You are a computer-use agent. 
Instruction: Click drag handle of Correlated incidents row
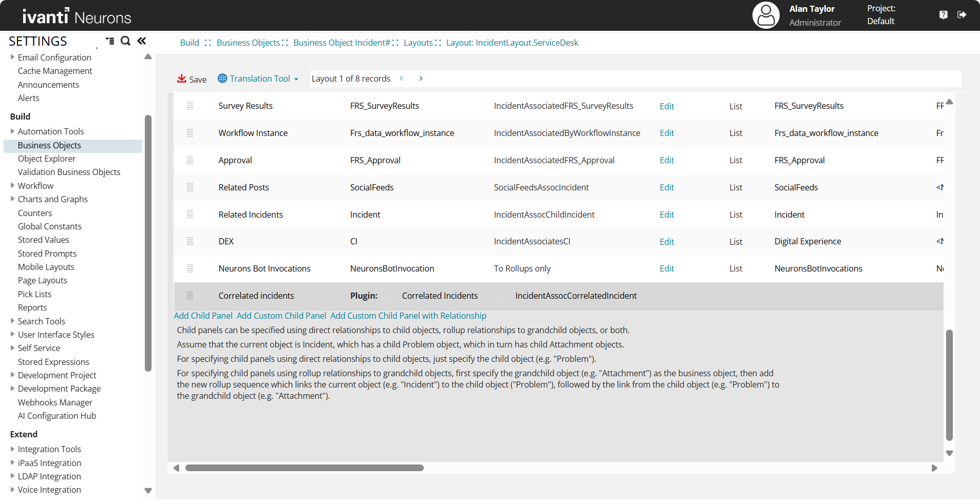(190, 296)
